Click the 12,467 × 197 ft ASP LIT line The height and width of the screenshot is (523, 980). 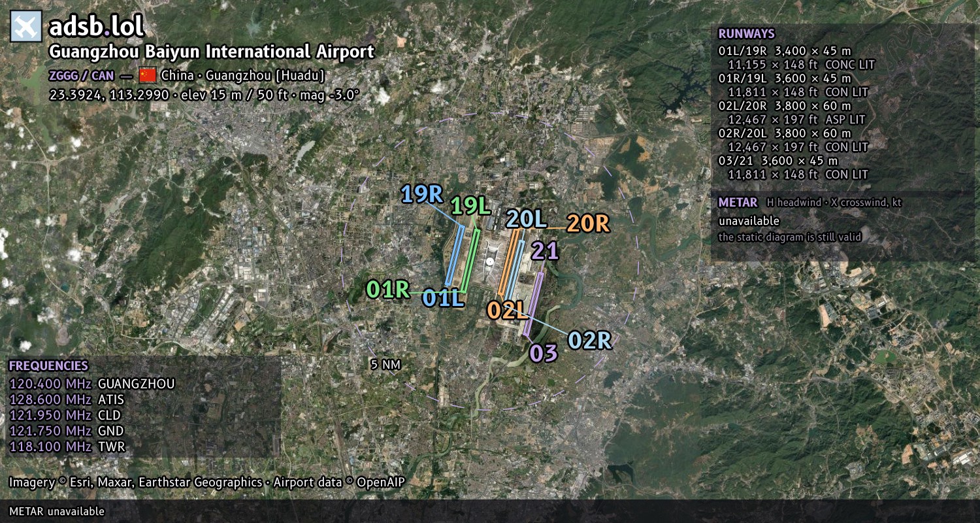tap(796, 120)
